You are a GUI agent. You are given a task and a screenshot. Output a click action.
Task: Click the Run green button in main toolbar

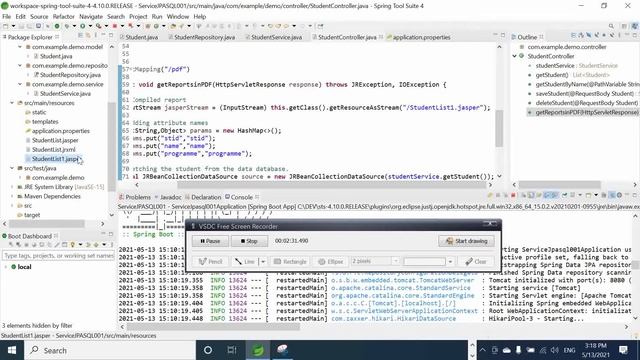coord(83,26)
